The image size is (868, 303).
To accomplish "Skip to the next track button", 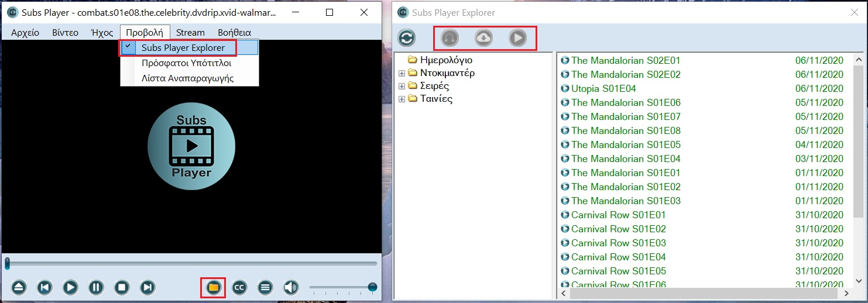I will [x=148, y=287].
